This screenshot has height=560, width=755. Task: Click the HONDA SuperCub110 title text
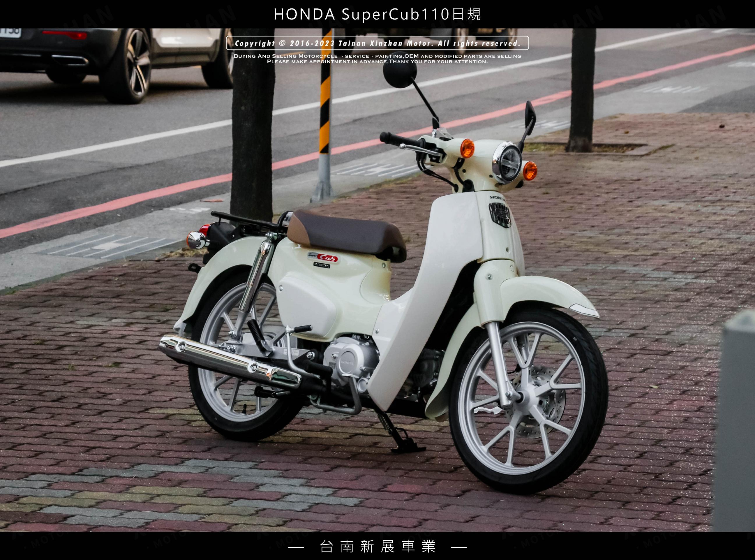tap(377, 14)
